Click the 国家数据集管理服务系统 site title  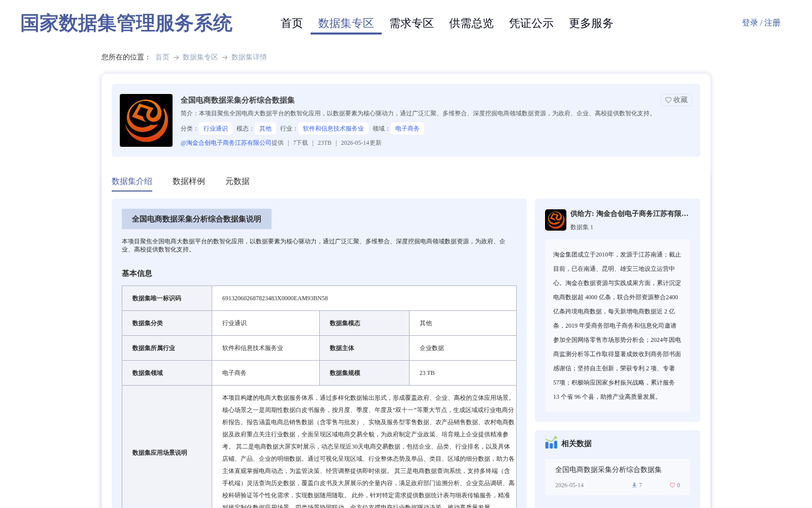tap(126, 23)
